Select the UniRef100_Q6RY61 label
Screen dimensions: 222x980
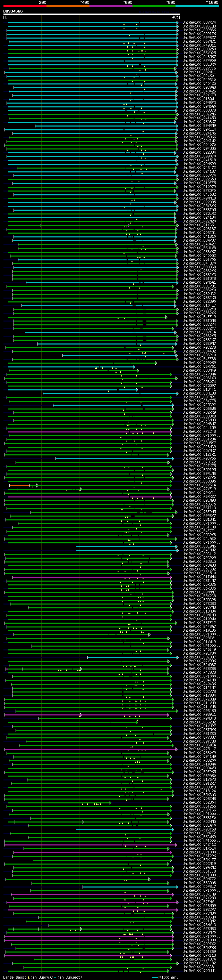(x=199, y=367)
